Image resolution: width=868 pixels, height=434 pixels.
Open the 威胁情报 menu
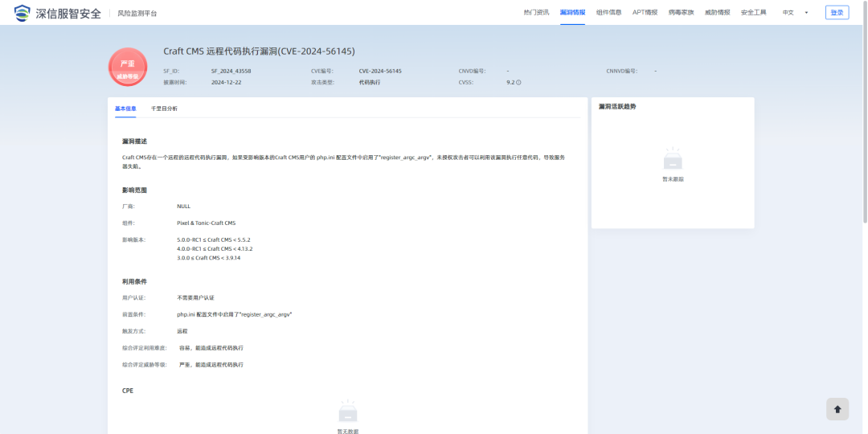pos(718,12)
